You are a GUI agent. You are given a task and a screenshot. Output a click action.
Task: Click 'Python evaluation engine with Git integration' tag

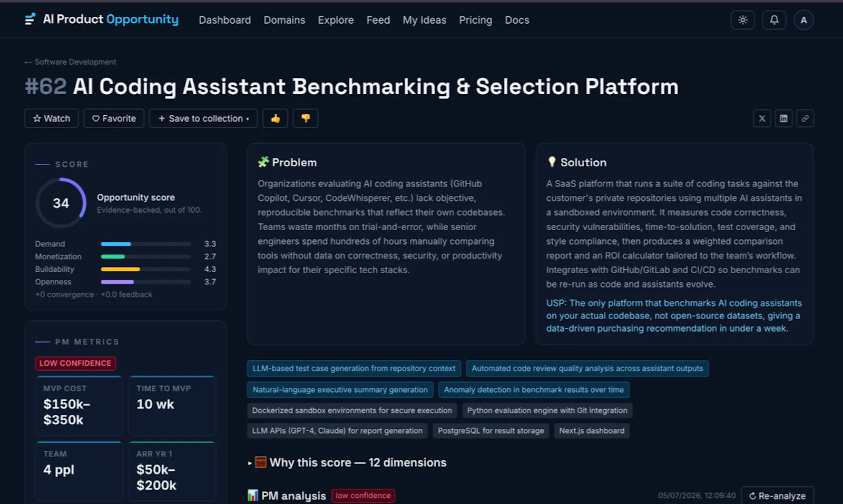point(547,410)
